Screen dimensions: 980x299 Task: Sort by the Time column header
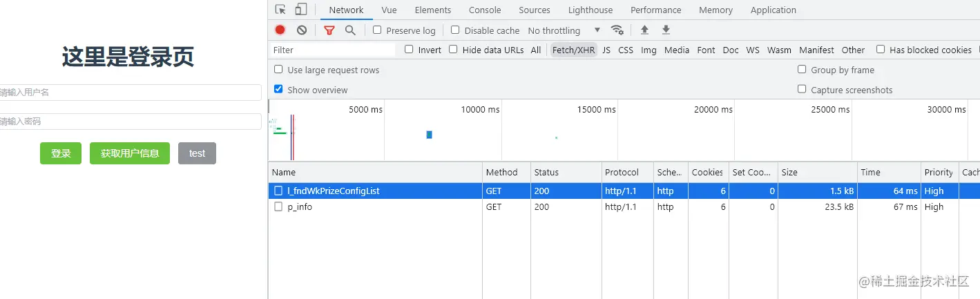tap(889, 172)
